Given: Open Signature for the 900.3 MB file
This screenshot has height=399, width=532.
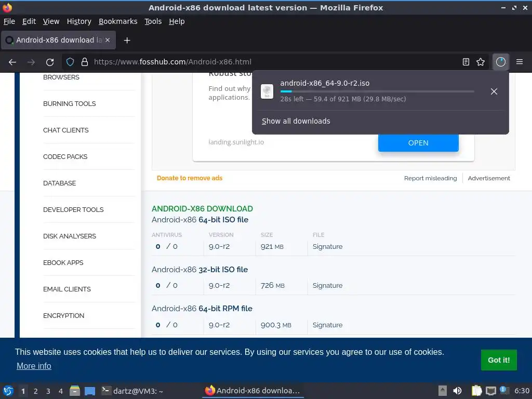Looking at the screenshot, I should click(x=327, y=325).
